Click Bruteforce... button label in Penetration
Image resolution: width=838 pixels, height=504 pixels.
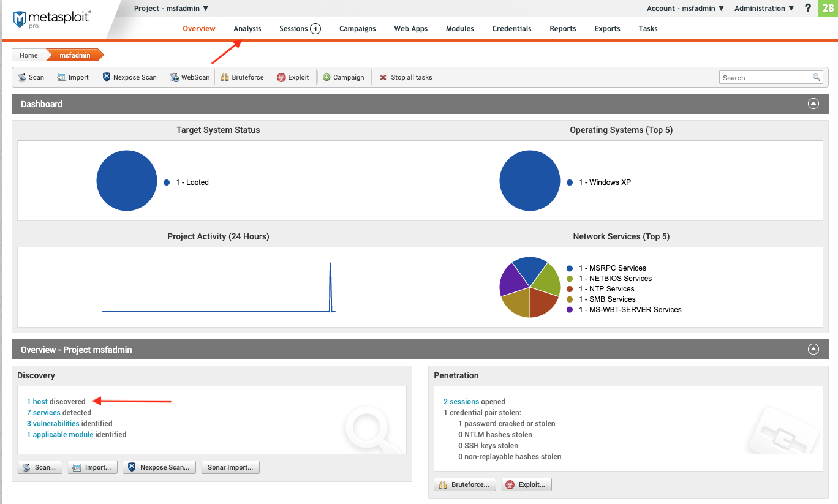[470, 484]
